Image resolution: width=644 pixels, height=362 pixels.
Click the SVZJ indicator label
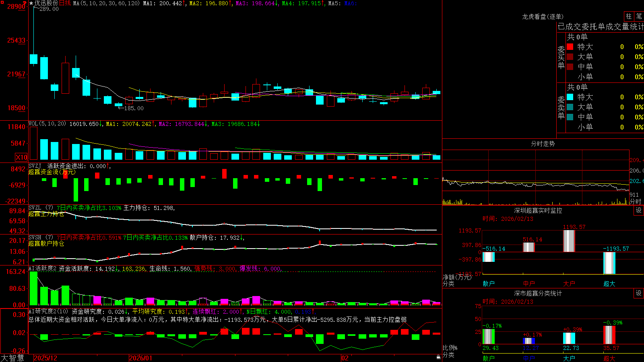click(x=35, y=166)
